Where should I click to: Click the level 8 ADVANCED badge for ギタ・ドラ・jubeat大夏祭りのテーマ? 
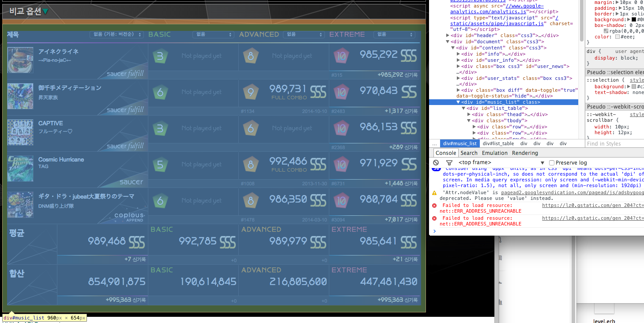coord(251,201)
